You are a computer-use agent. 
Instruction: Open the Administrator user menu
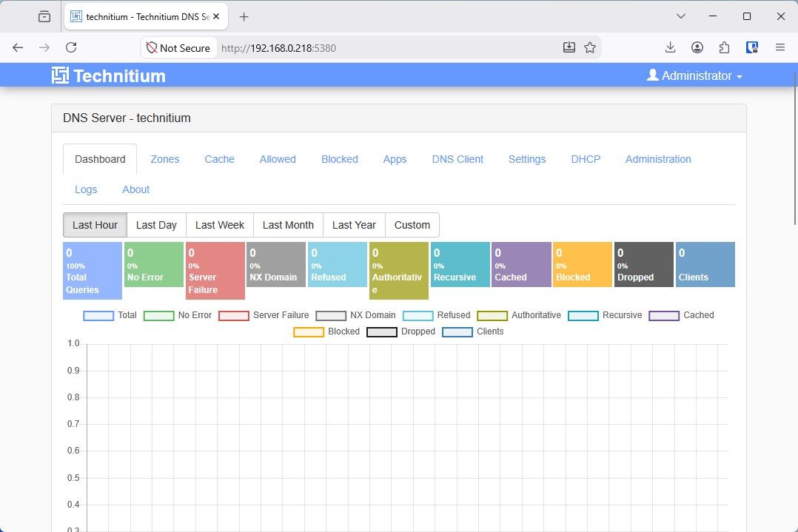(x=694, y=75)
